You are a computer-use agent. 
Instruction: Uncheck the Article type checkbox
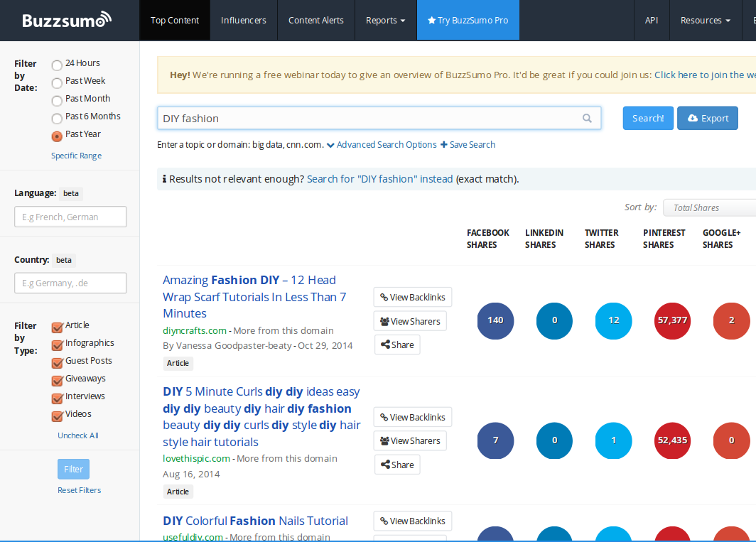tap(58, 327)
